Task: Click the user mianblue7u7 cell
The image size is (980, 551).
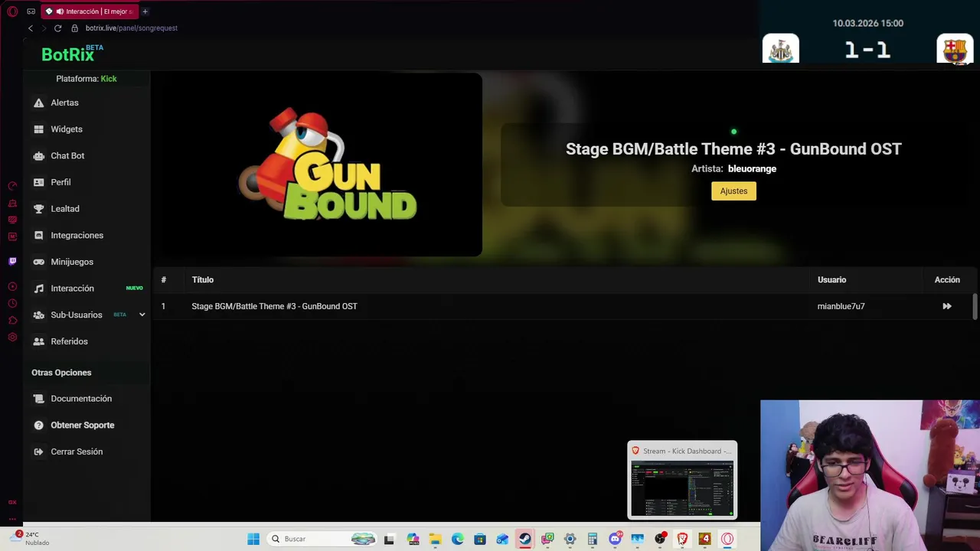Action: [841, 306]
